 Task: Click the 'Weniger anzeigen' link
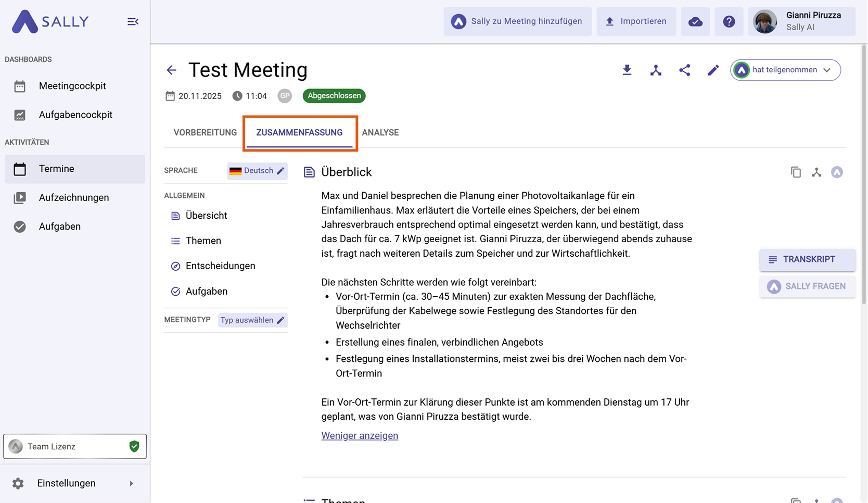360,435
